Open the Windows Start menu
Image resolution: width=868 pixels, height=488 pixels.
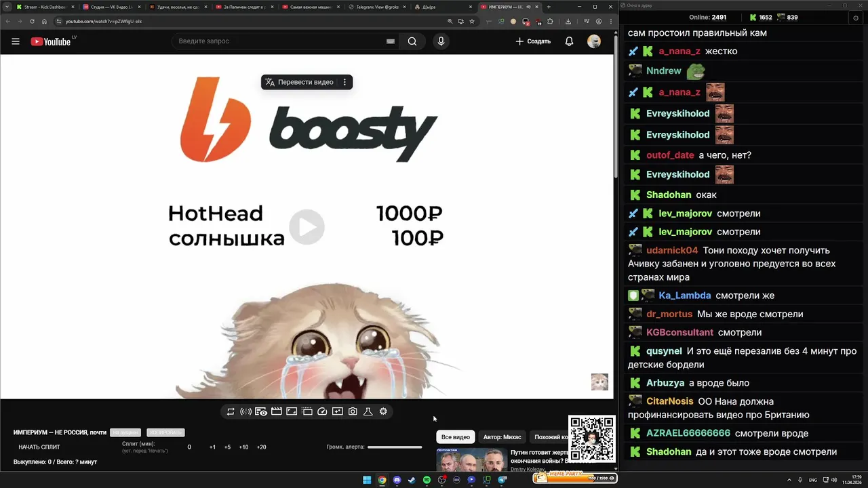367,480
